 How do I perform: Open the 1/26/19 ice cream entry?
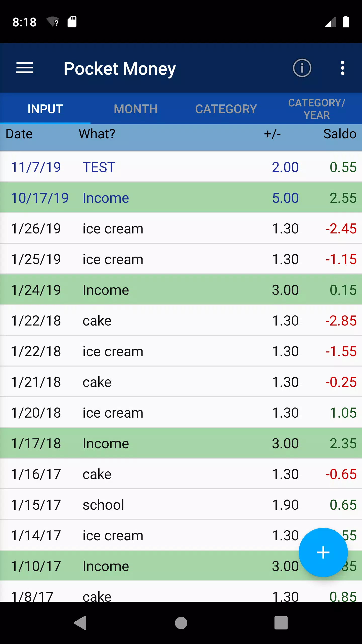pos(181,228)
